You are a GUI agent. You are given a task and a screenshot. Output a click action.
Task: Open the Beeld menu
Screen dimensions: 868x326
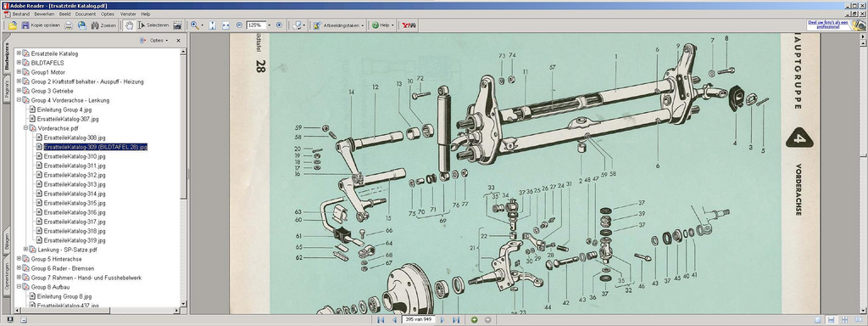tap(64, 14)
